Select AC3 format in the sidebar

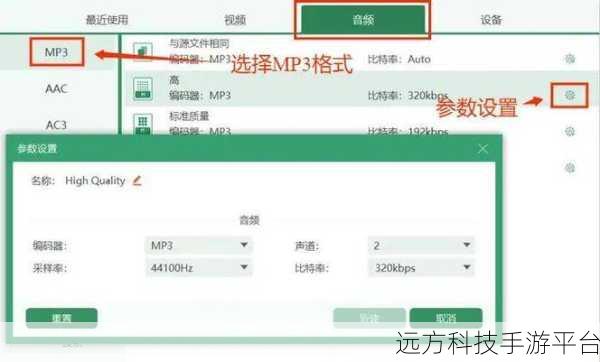click(x=57, y=124)
